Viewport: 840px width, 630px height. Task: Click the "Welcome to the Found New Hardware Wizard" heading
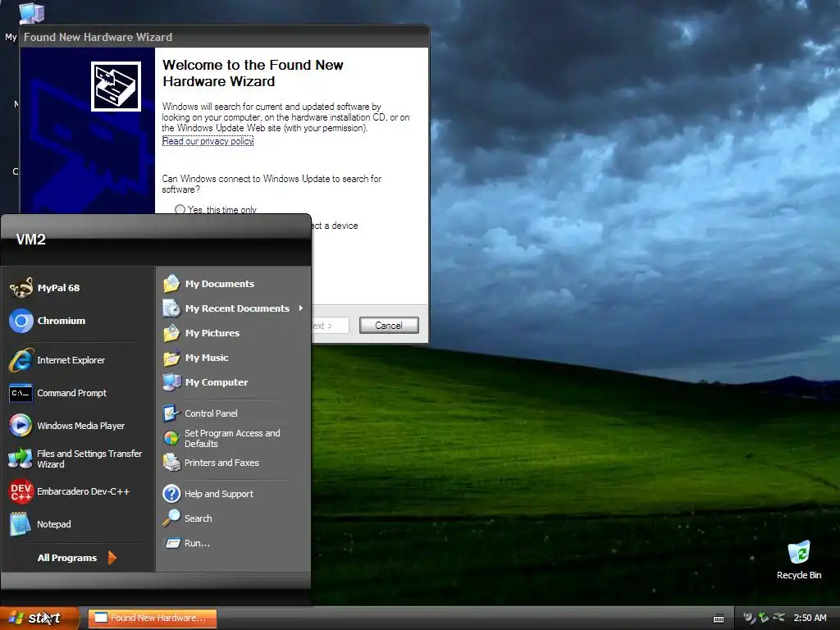pyautogui.click(x=253, y=73)
